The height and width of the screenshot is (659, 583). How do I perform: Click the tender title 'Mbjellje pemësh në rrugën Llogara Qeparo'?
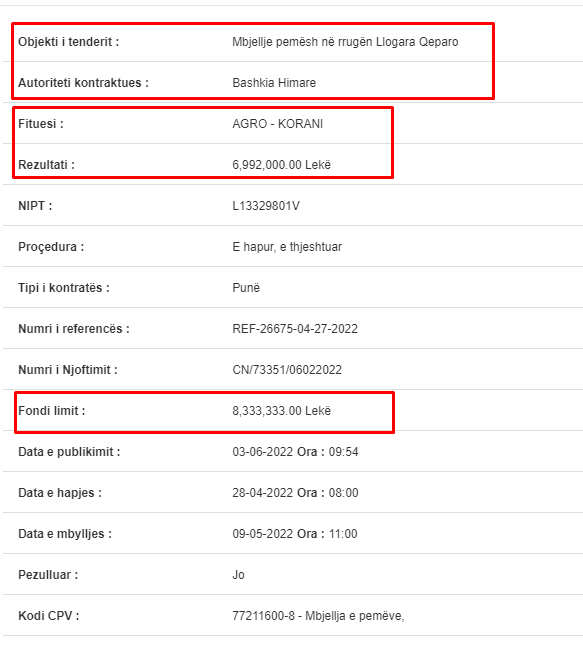tap(345, 42)
